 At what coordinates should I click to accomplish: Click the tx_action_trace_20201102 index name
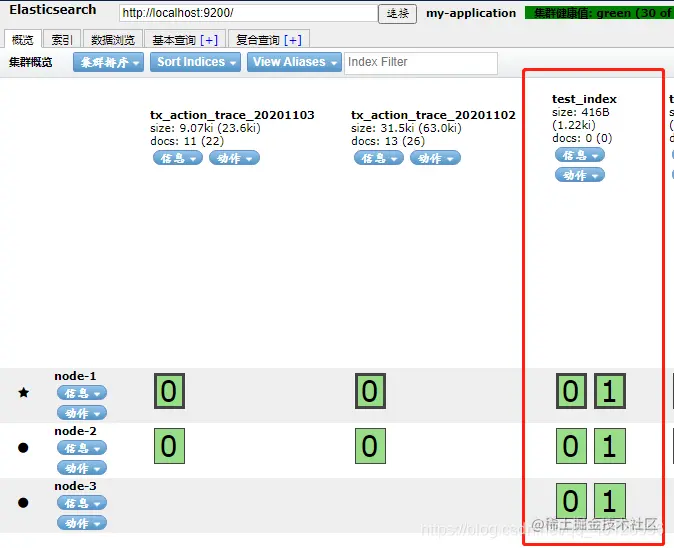pyautogui.click(x=433, y=115)
